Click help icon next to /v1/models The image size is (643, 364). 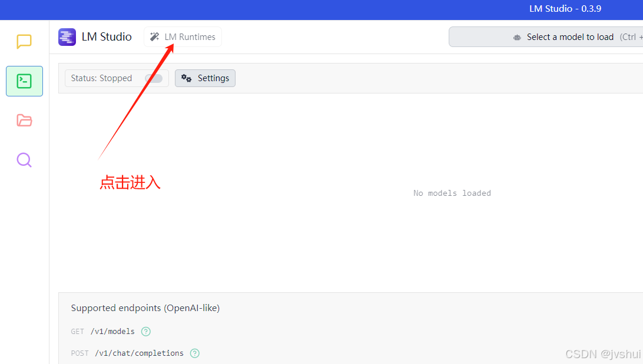[x=146, y=332]
